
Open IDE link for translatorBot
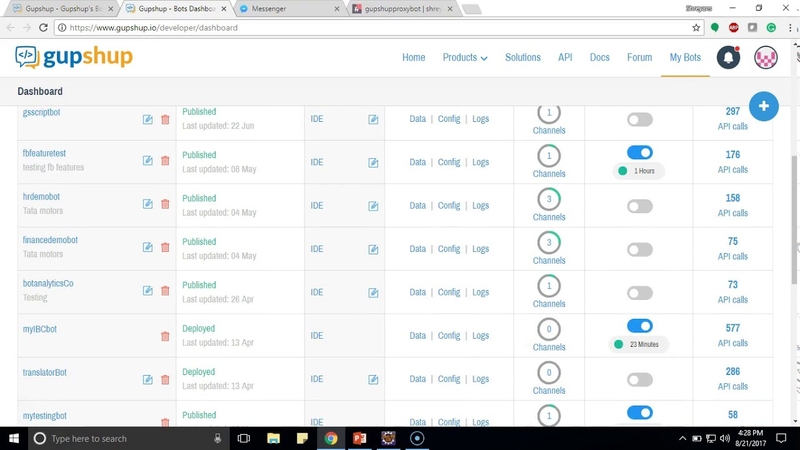coord(316,379)
